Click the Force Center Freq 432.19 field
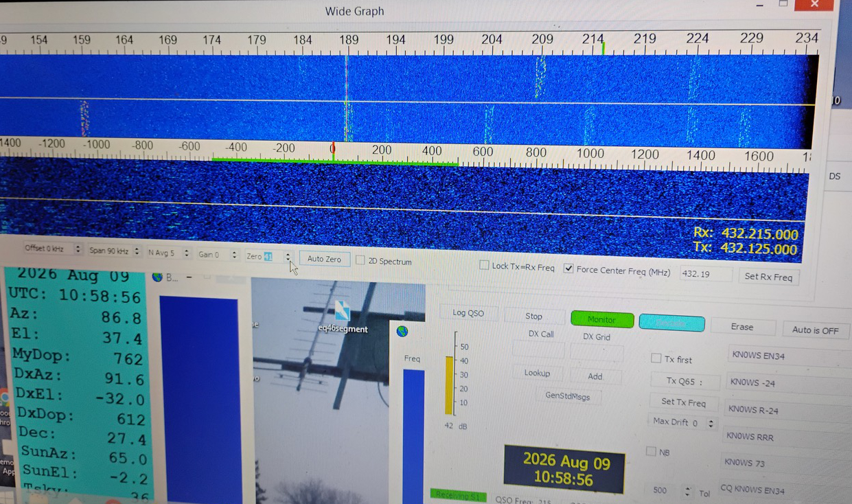The image size is (852, 504). (706, 274)
